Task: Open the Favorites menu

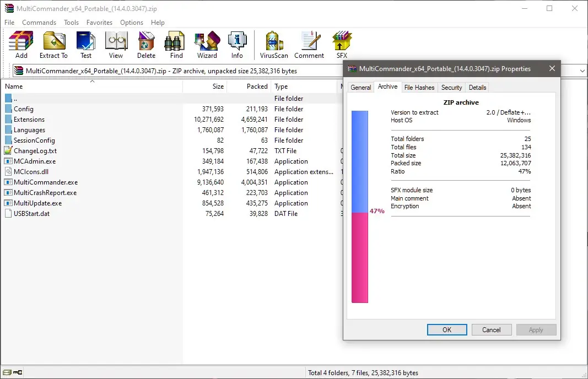Action: pyautogui.click(x=99, y=23)
